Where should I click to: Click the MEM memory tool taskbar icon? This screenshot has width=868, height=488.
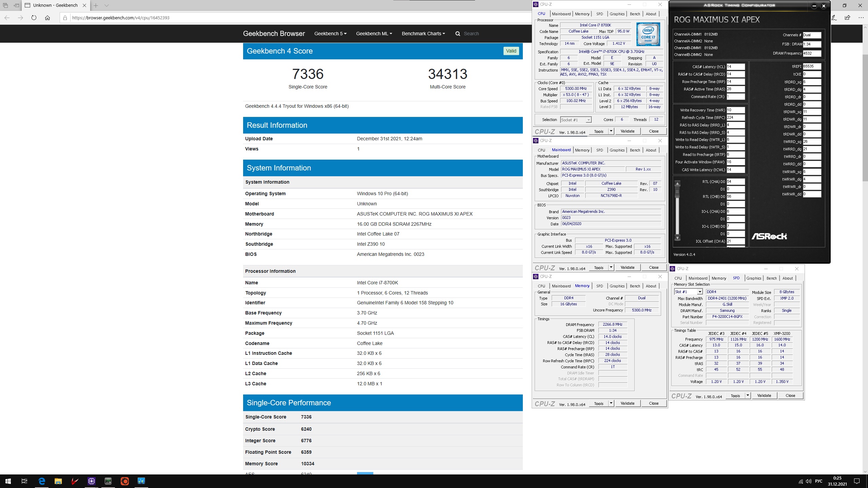tap(108, 481)
